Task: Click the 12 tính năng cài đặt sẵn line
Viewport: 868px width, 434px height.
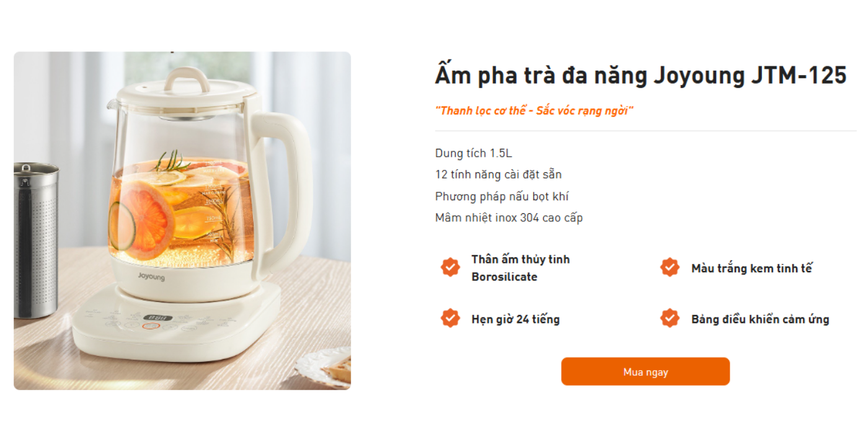Action: click(498, 175)
